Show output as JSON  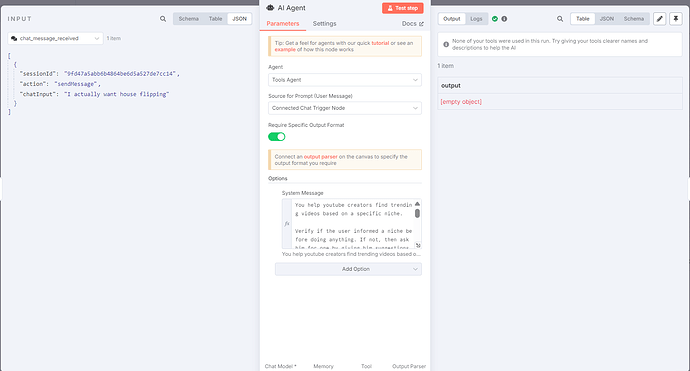(607, 18)
